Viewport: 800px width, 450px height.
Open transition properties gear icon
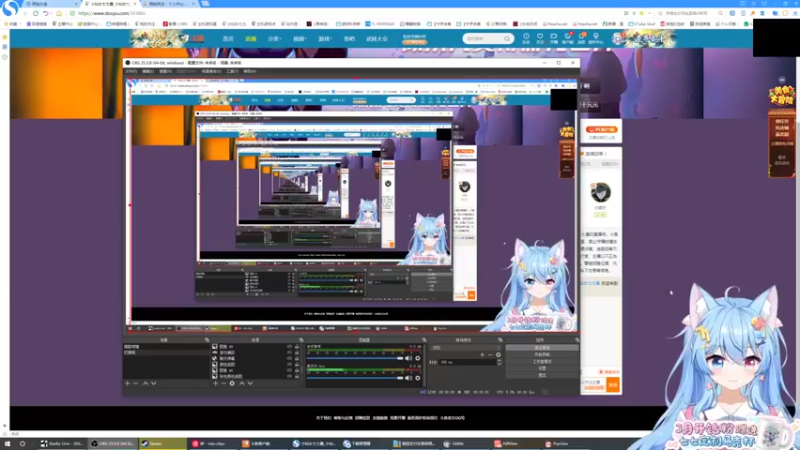pos(498,355)
